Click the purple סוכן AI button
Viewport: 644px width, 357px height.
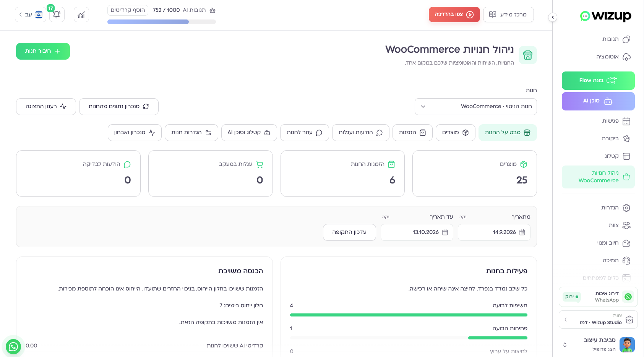tap(598, 101)
